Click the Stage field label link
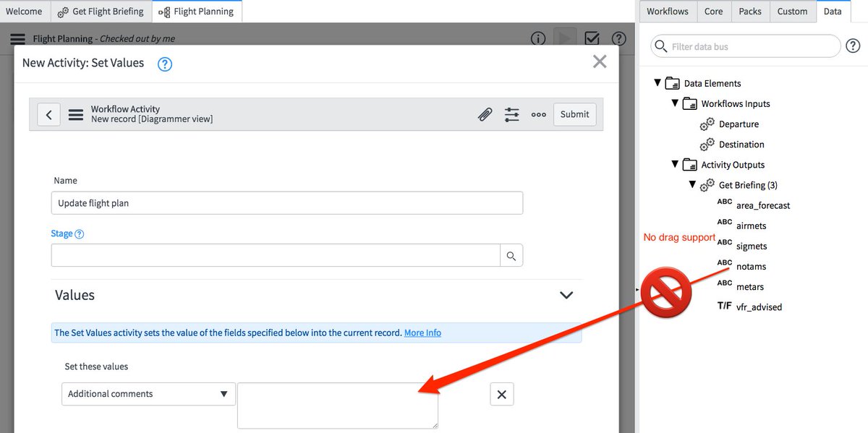Viewport: 868px width, 433px height. [x=61, y=233]
